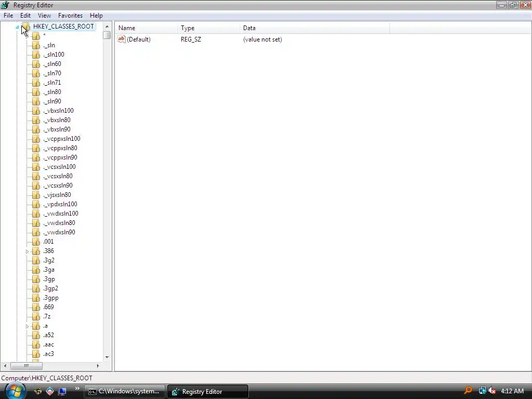Select the ._vwdxsln100 key

click(x=60, y=214)
